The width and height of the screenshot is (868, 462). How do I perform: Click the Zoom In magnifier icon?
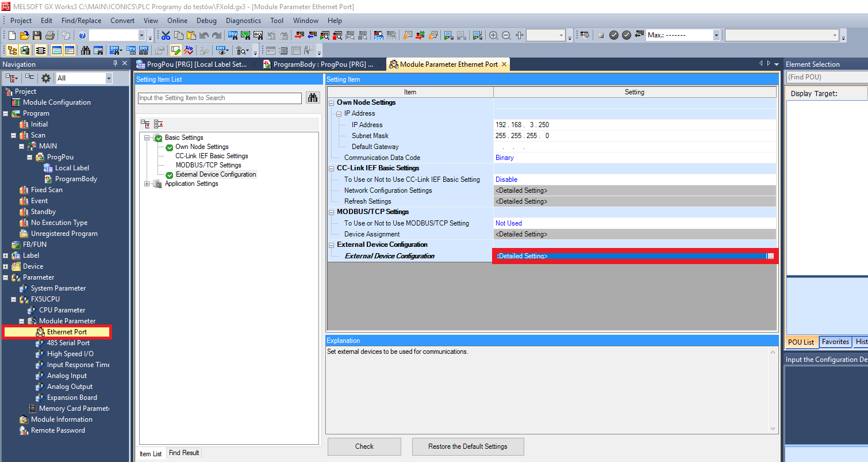[493, 35]
